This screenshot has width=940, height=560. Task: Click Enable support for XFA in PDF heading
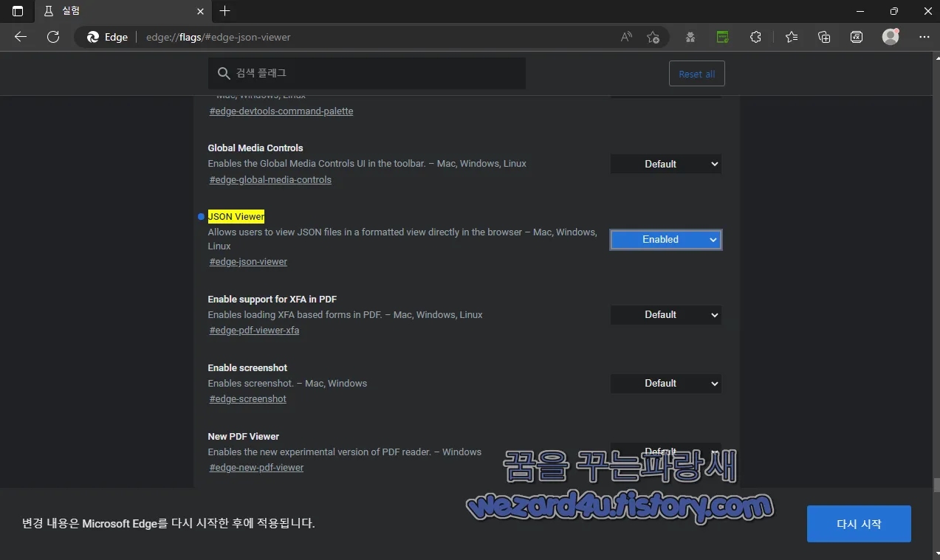click(x=272, y=300)
